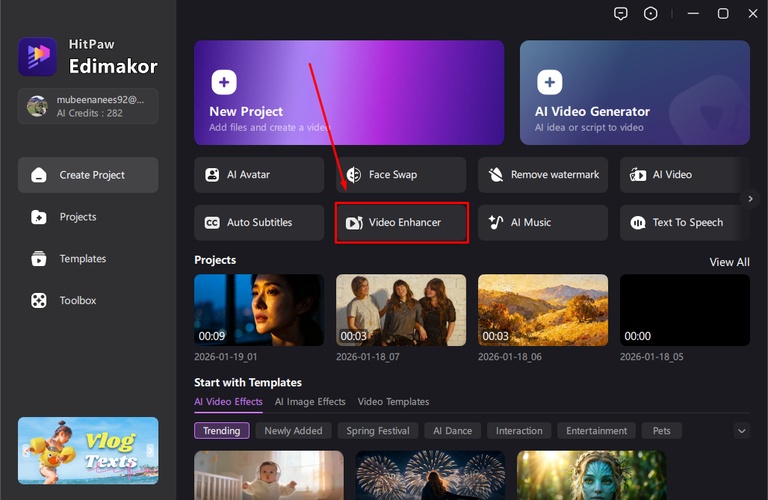This screenshot has height=500, width=768.
Task: Select the Trending filter chip
Action: tap(222, 431)
